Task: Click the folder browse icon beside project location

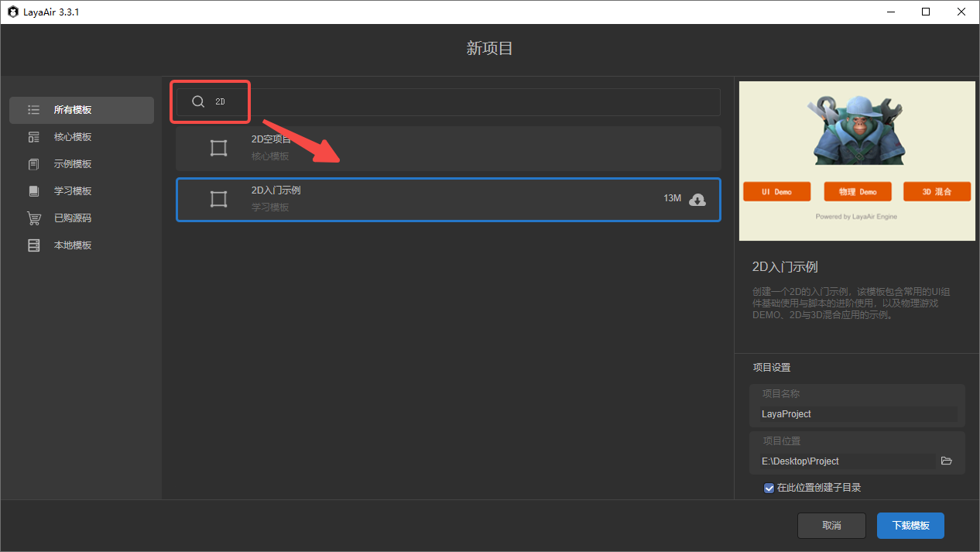Action: click(x=946, y=461)
